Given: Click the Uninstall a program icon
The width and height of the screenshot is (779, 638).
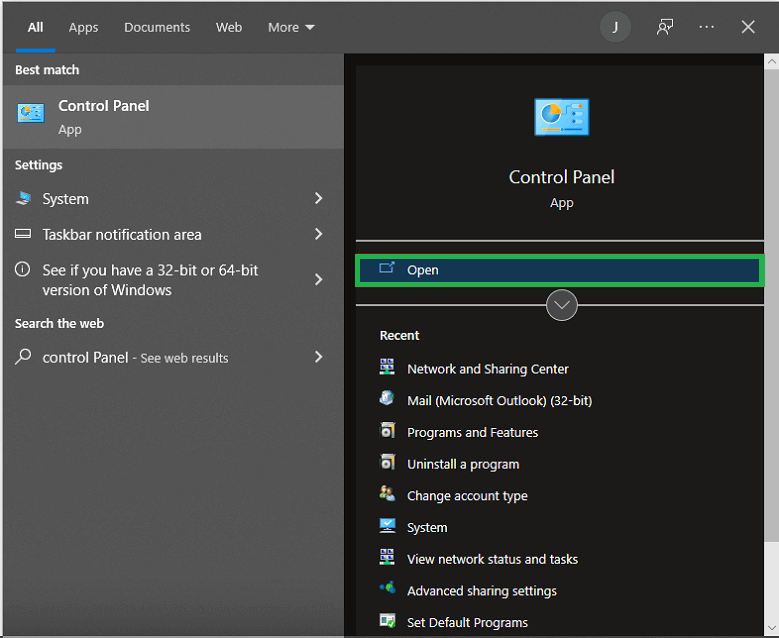Looking at the screenshot, I should (x=388, y=462).
